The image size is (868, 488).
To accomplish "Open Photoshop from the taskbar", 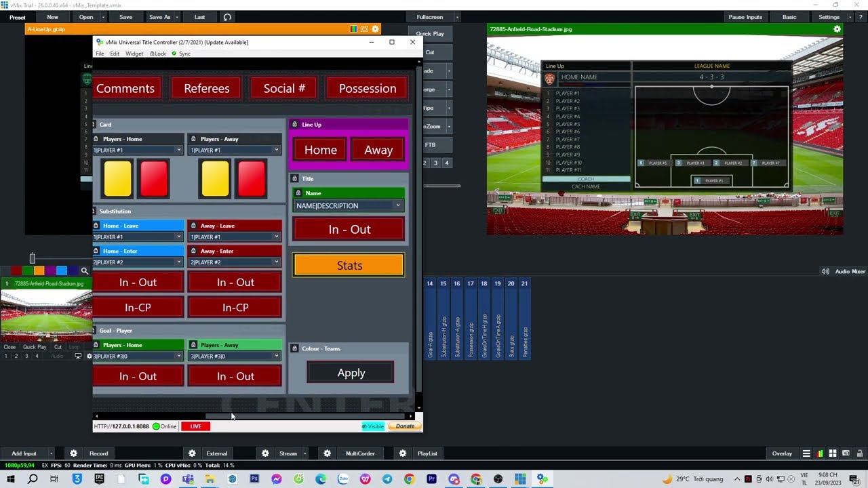I will 254,479.
